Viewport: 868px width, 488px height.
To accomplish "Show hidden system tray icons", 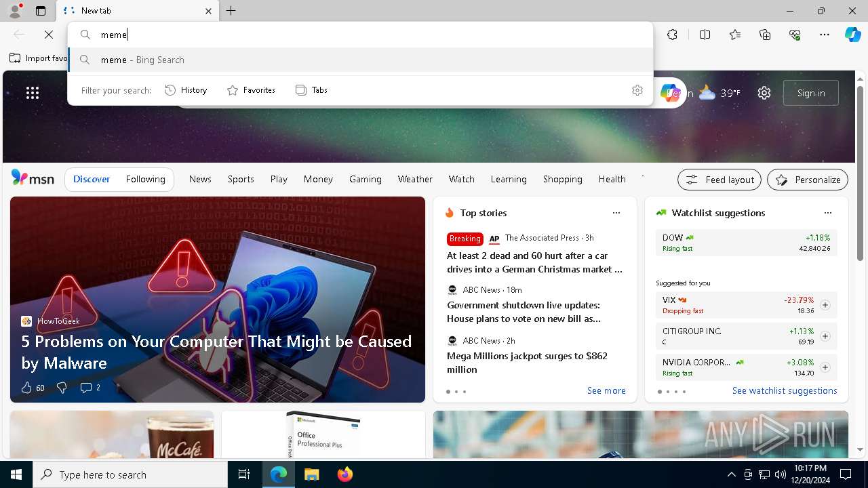I will click(731, 474).
